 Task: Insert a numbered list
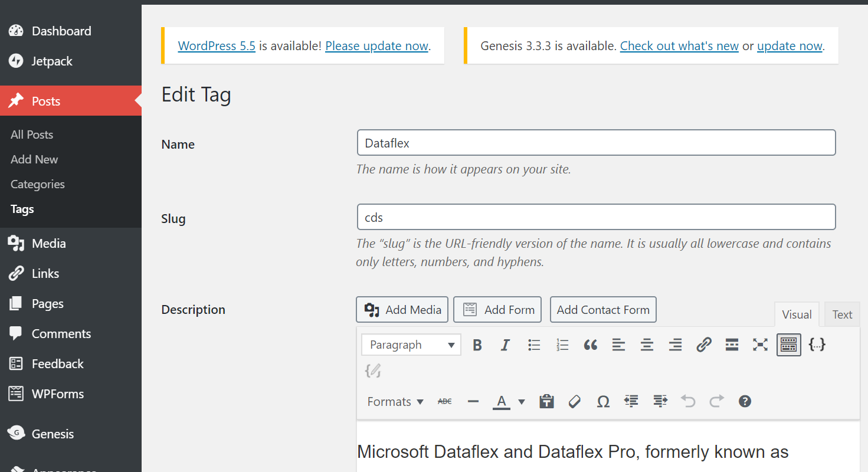(x=562, y=345)
